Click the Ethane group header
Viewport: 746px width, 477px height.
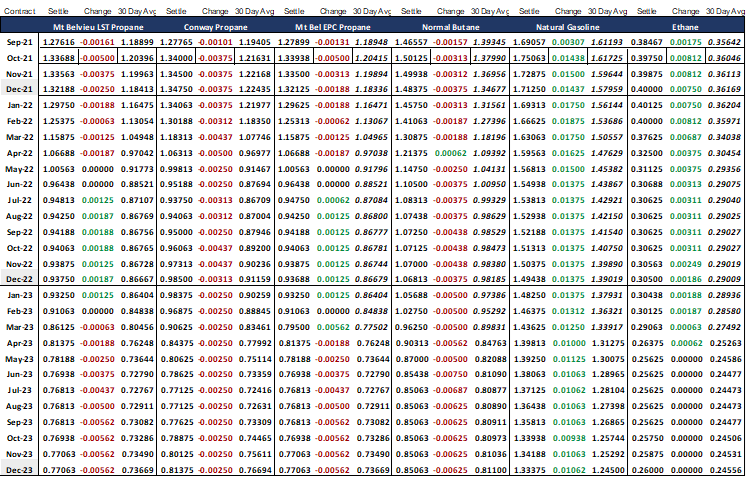click(685, 27)
